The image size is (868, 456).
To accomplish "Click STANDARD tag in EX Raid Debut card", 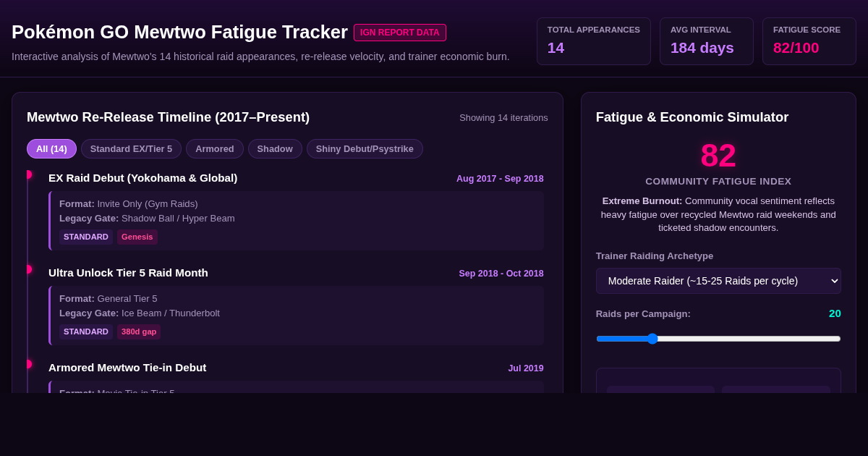I will 86,237.
